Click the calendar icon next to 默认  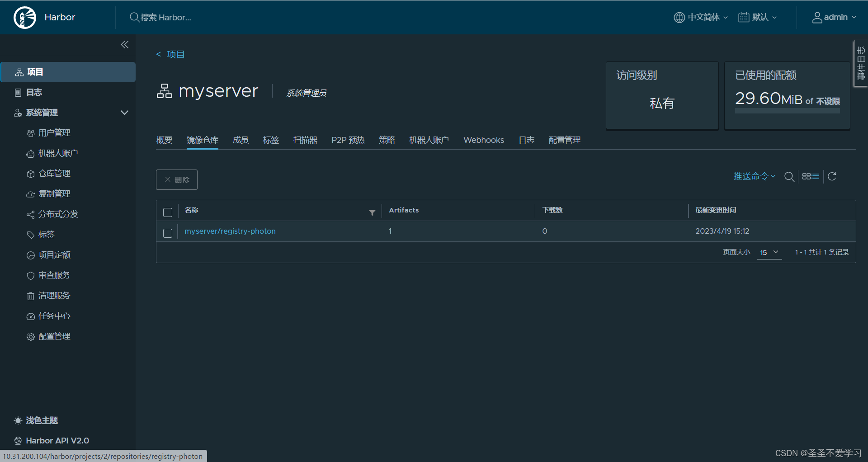pyautogui.click(x=743, y=17)
